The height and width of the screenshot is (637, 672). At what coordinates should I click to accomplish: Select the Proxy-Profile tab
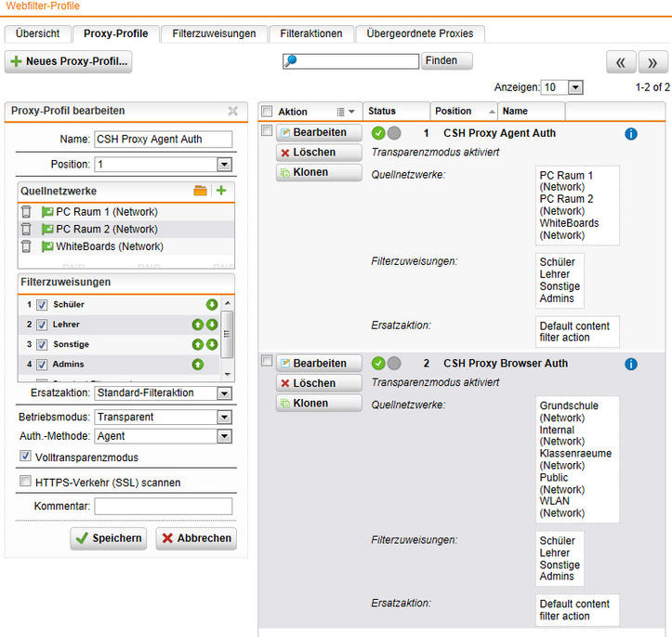coord(115,33)
